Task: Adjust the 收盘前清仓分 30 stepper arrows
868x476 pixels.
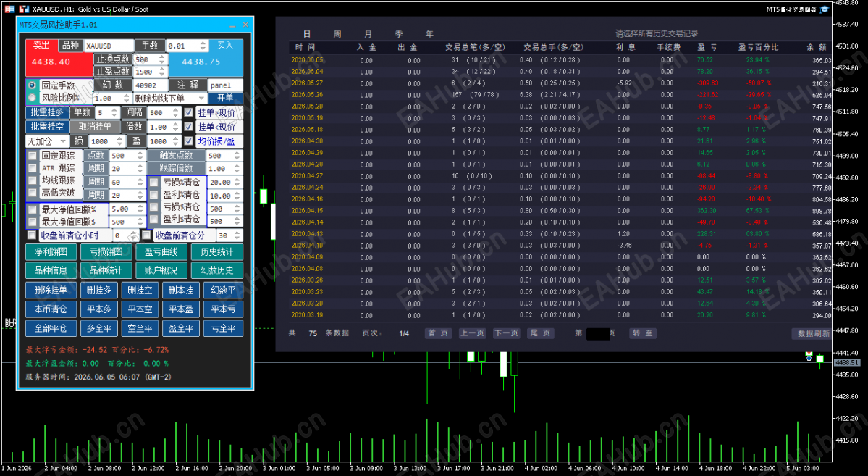Action: tap(237, 235)
